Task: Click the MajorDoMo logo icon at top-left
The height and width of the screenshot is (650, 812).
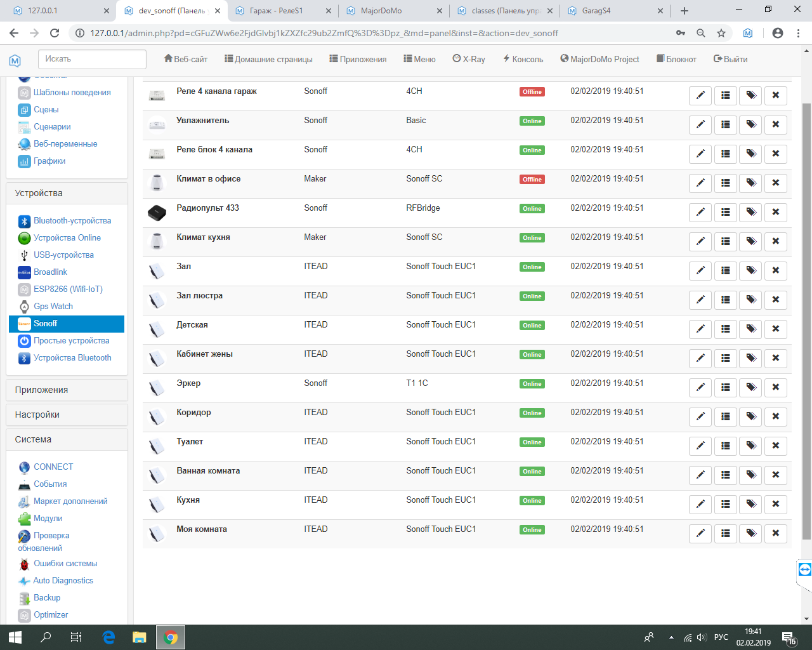Action: point(15,60)
